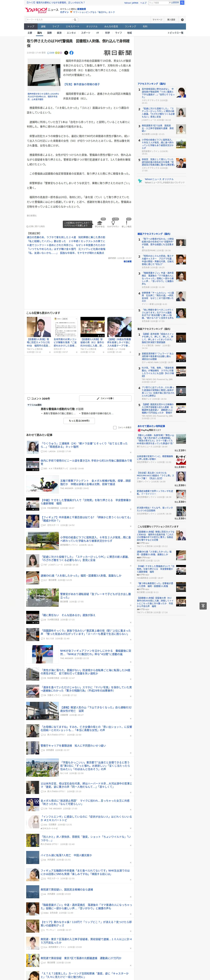This screenshot has height=980, width=210.
Task: Click the ヘルプ link
Action: pos(143,3)
